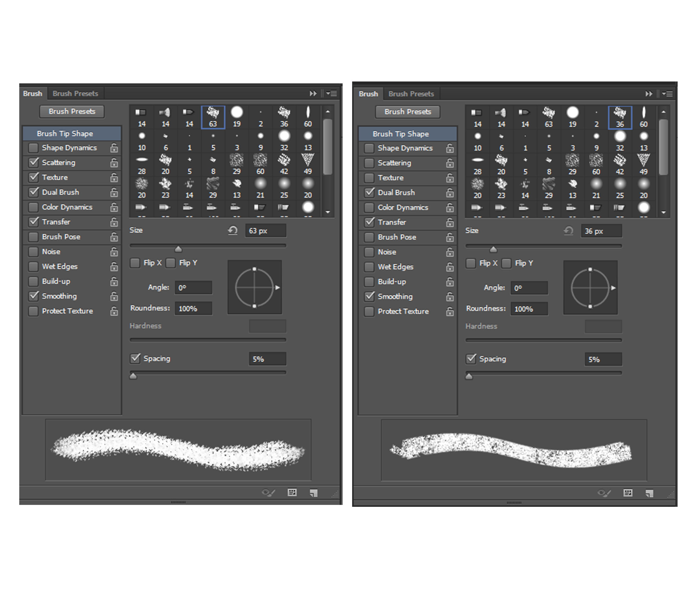Click Angle input field in left panel
700x589 pixels.
[x=194, y=287]
